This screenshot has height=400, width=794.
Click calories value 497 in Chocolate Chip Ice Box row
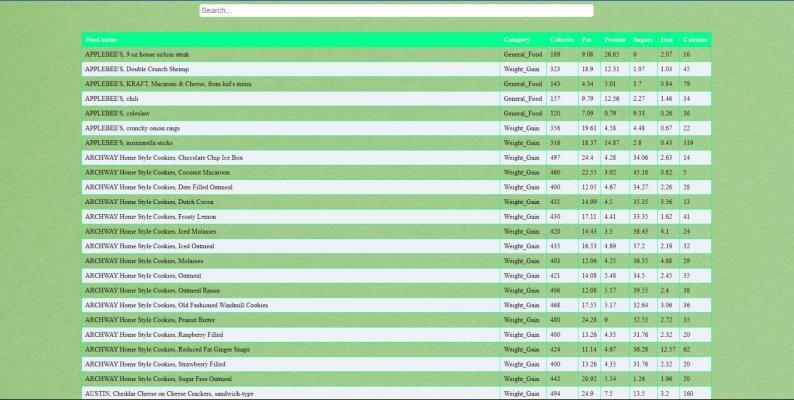(555, 157)
